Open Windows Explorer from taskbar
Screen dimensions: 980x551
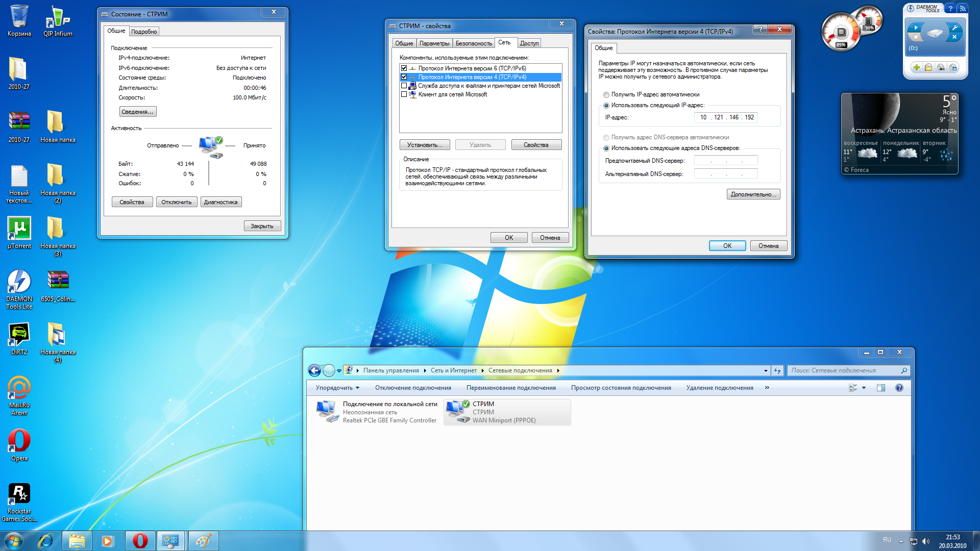coord(77,541)
